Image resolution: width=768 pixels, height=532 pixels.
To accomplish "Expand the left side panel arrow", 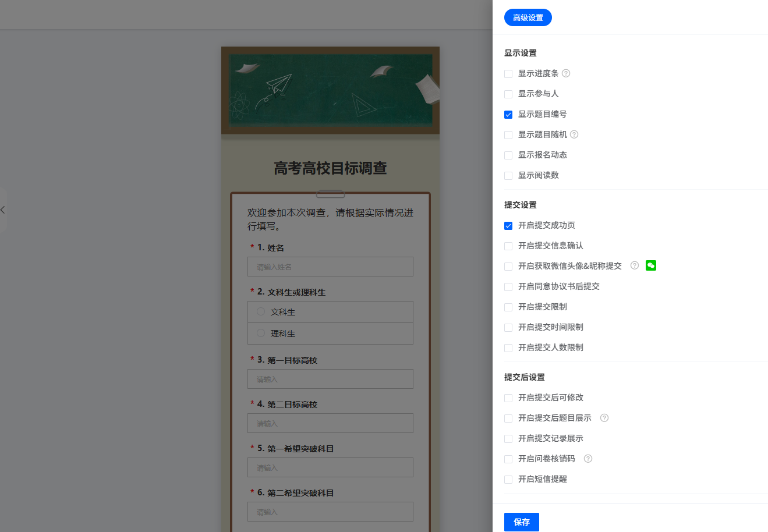I will pos(3,210).
